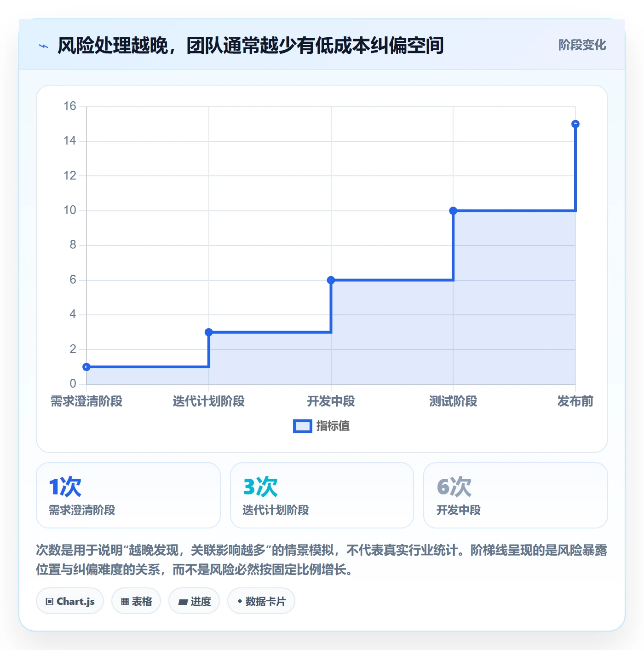The height and width of the screenshot is (650, 644).
Task: Click the 指标值 legend label
Action: (x=333, y=426)
